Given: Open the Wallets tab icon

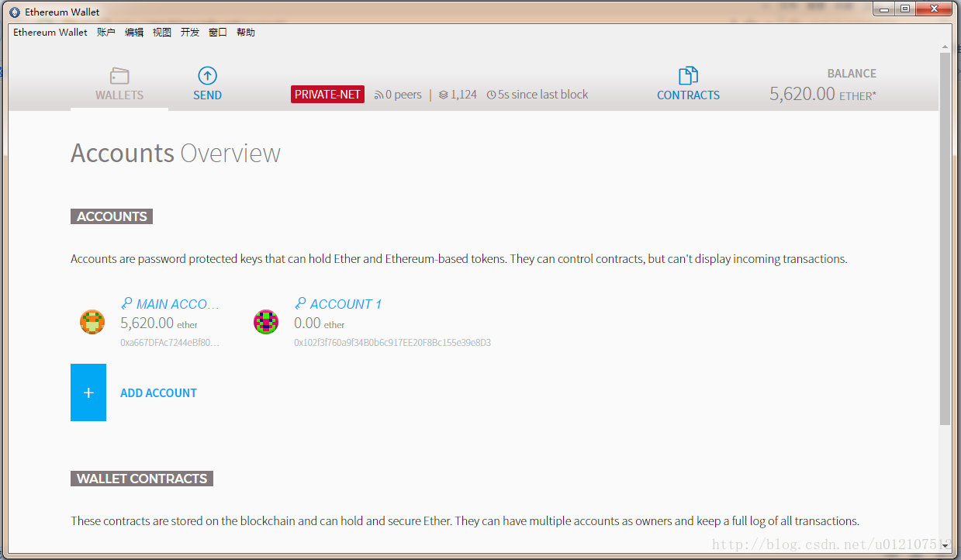Looking at the screenshot, I should tap(119, 76).
